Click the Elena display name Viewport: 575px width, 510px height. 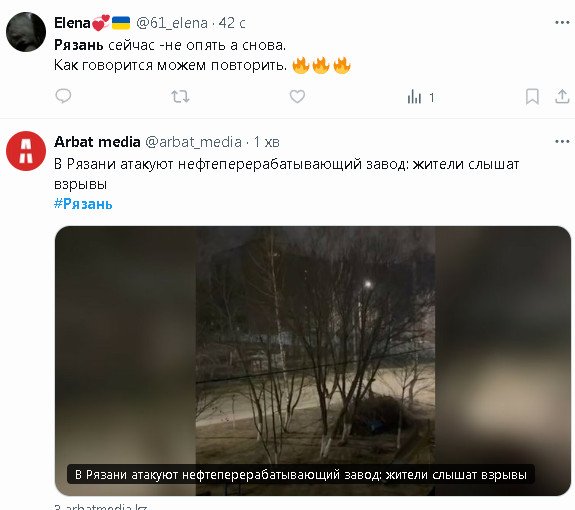72,23
